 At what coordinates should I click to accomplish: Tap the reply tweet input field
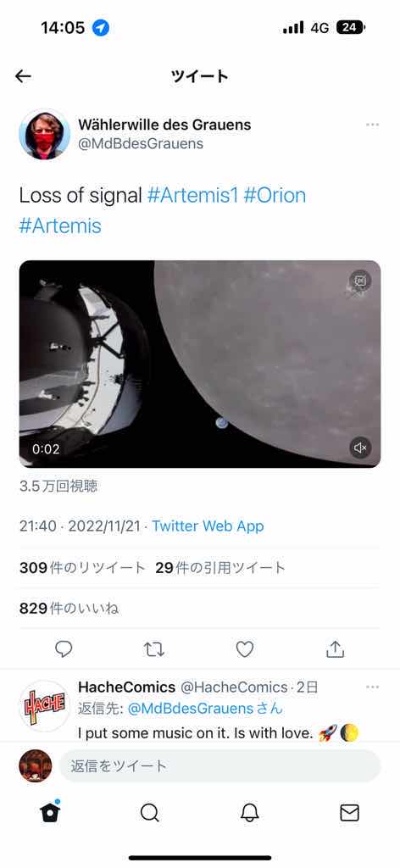click(219, 765)
